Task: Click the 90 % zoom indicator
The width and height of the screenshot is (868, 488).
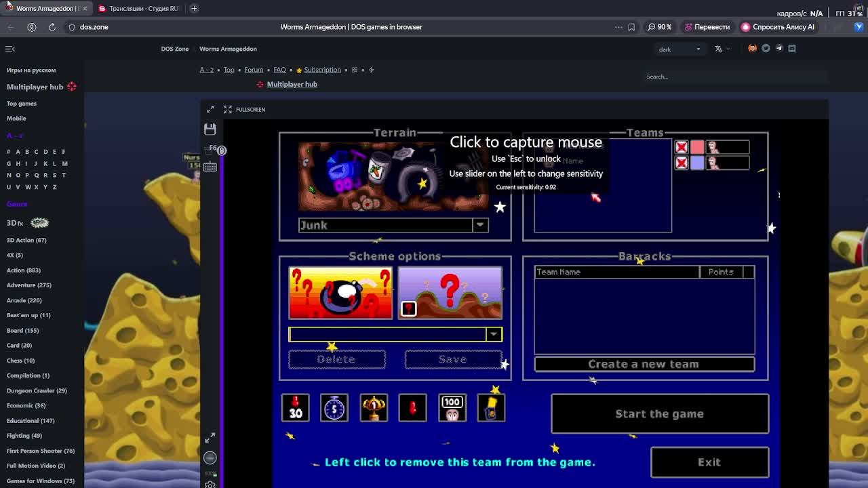Action: [659, 27]
